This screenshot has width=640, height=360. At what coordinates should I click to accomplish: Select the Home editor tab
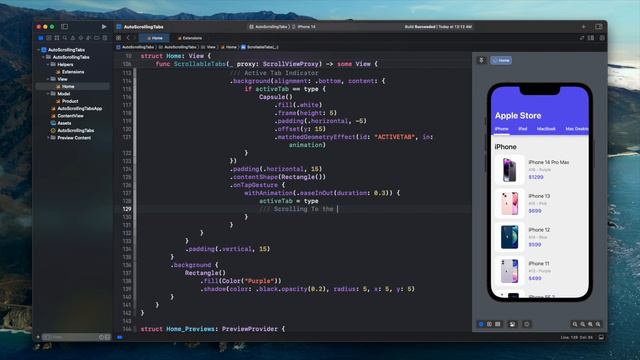pyautogui.click(x=154, y=38)
